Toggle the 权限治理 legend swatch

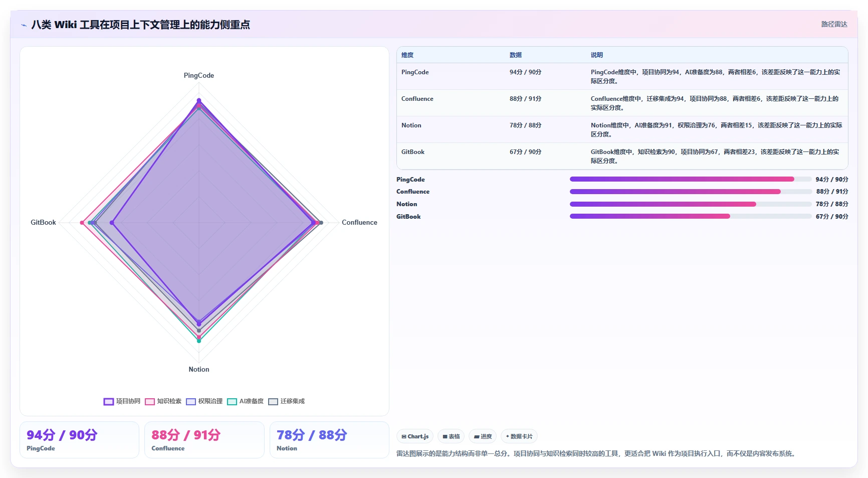pyautogui.click(x=191, y=401)
